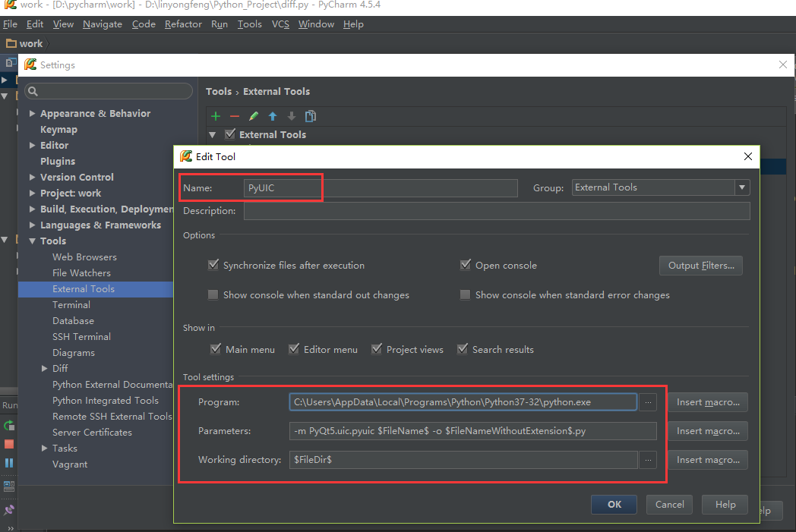Screen dimensions: 796x532
Task: Close the Edit Tool dialog
Action: click(x=748, y=156)
